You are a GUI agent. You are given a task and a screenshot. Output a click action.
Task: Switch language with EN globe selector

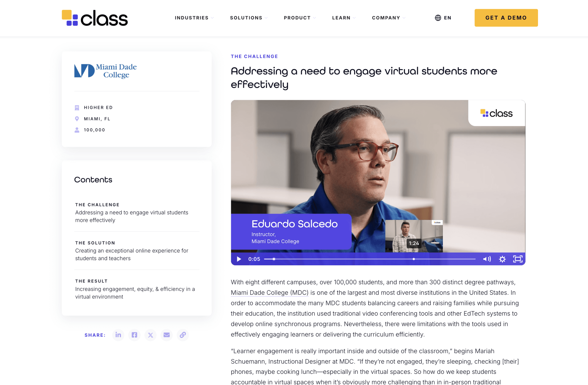(x=443, y=18)
